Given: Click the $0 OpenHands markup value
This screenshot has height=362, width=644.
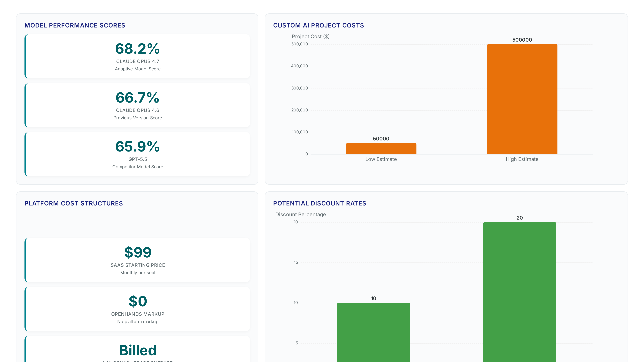Looking at the screenshot, I should coord(138,301).
